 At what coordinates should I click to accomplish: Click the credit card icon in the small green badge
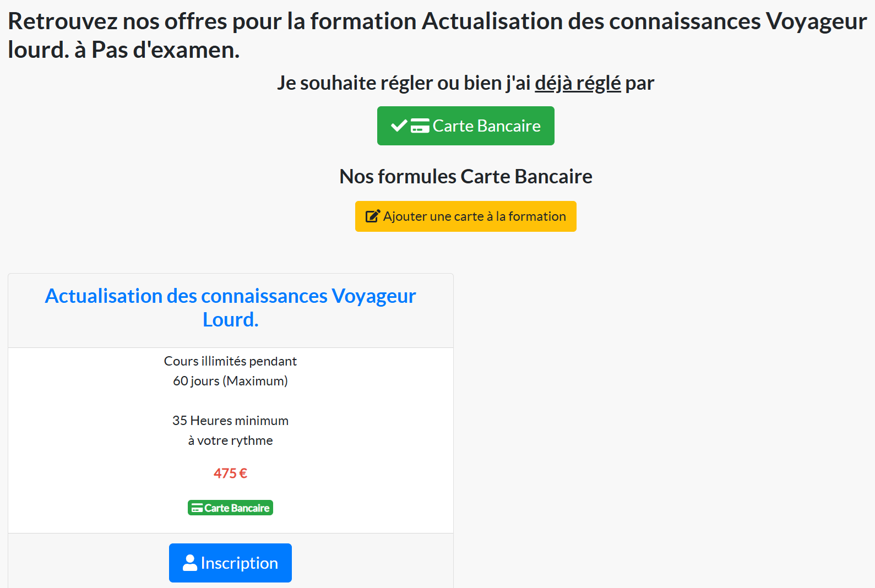[197, 508]
